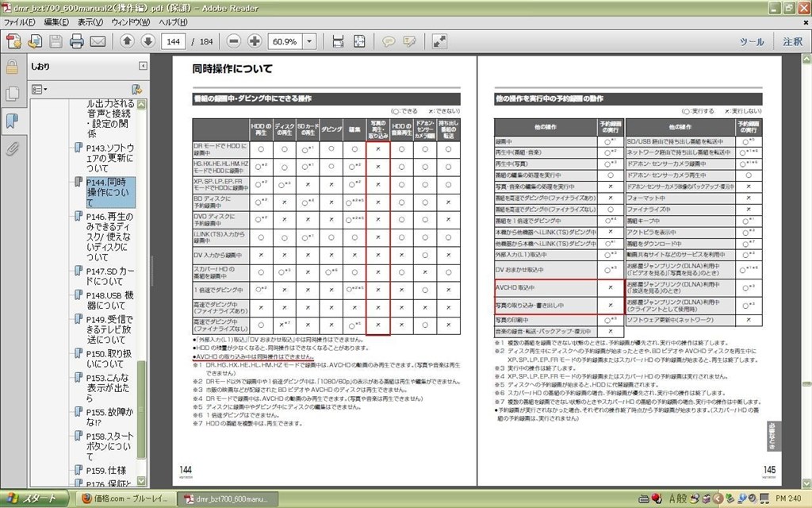Click the bookmarks panel scrollbar thumb
The image size is (812, 508).
point(141,410)
